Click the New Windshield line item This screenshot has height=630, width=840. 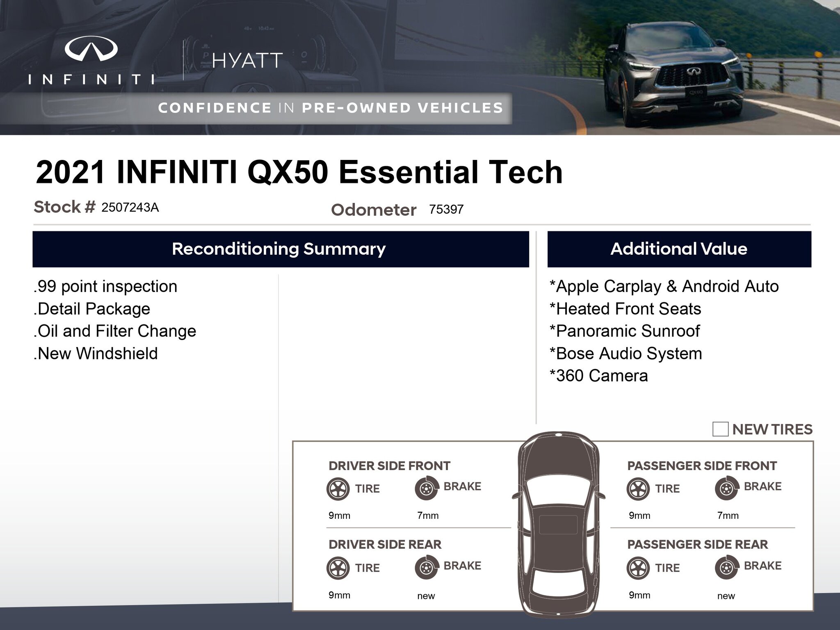click(x=96, y=354)
